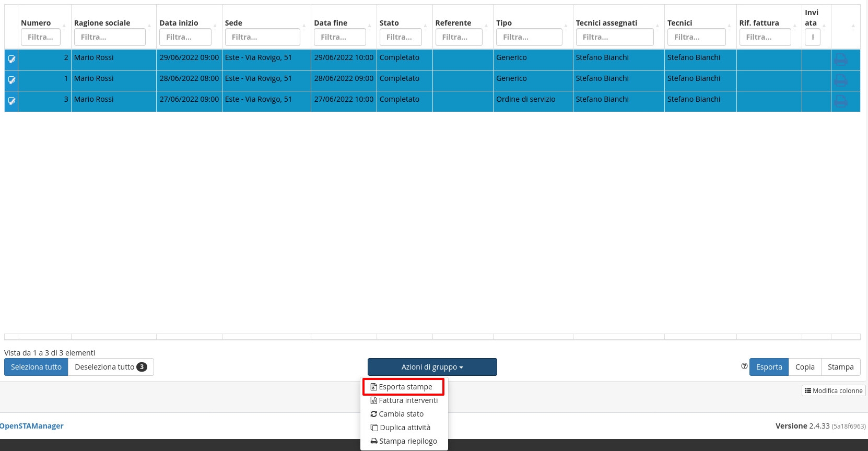Click the printer icon for intervention number 1

coord(841,80)
